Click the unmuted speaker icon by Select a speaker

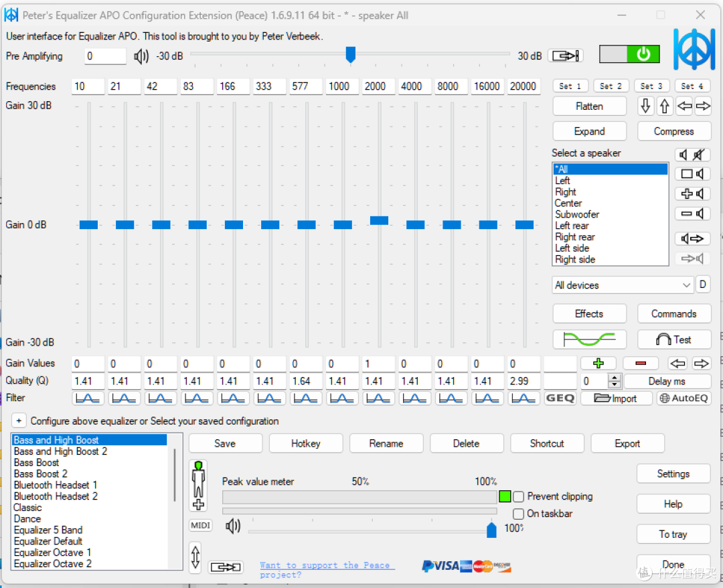click(684, 155)
